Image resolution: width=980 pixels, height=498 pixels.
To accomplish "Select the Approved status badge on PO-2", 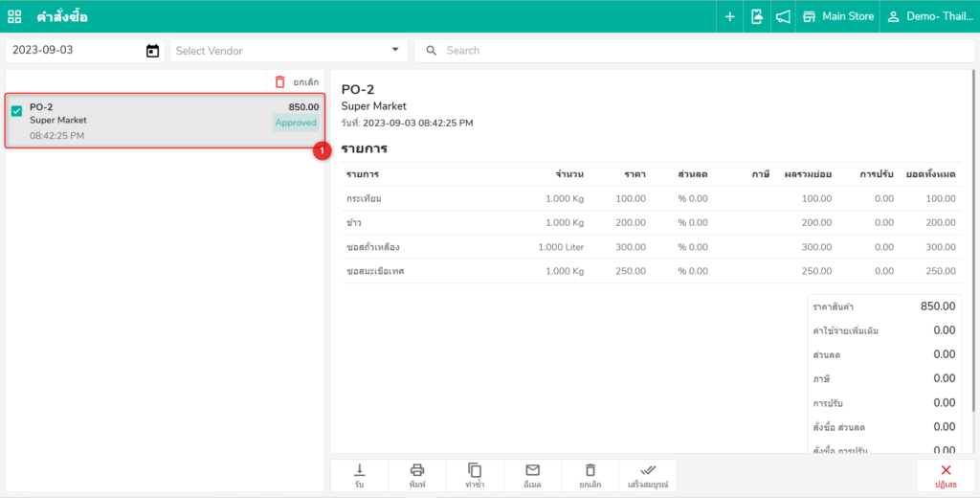I will pyautogui.click(x=296, y=123).
